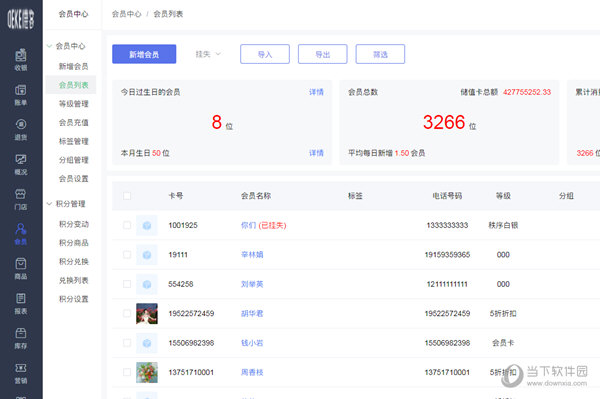600x399 pixels.
Task: Click the 3266 total members figure
Action: coord(444,122)
